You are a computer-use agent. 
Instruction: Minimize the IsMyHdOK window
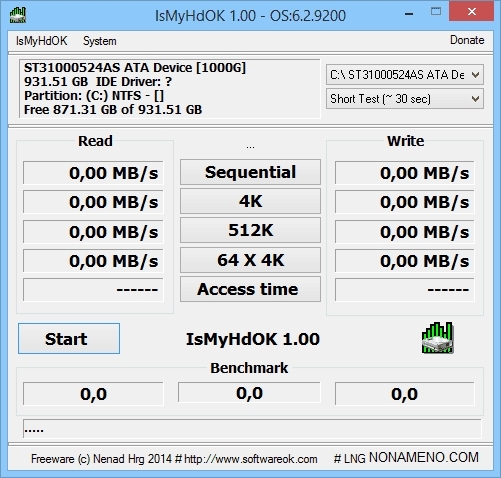409,14
